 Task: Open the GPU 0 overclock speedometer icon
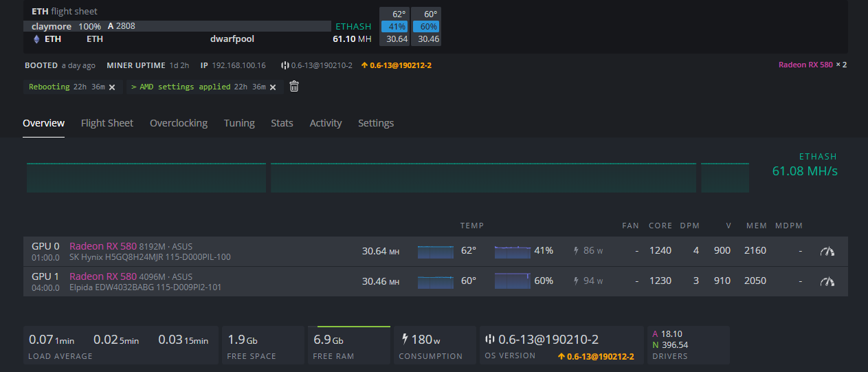tap(827, 251)
